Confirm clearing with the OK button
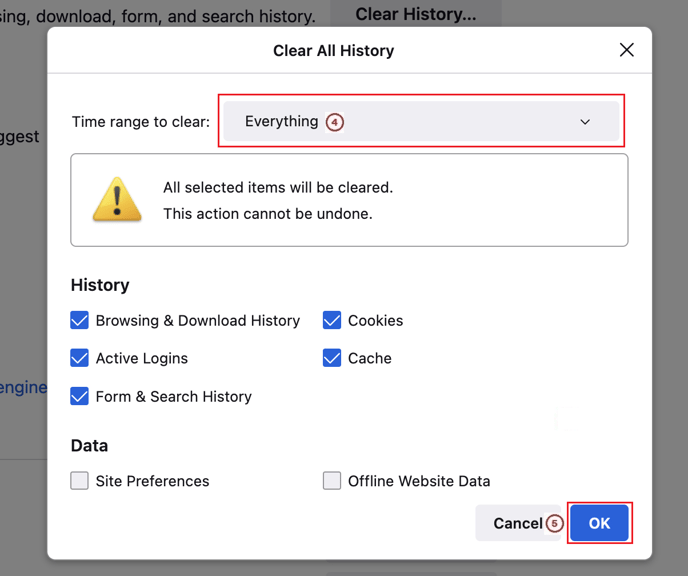 (599, 523)
